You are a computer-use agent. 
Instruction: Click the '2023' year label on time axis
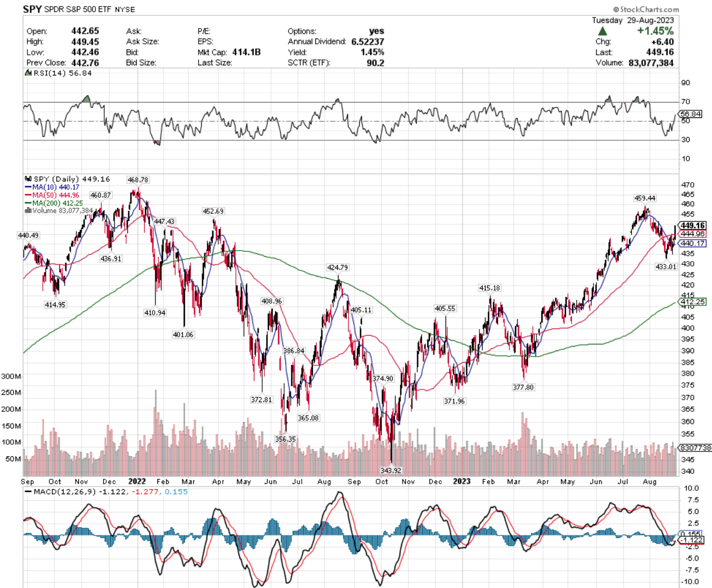click(x=461, y=481)
